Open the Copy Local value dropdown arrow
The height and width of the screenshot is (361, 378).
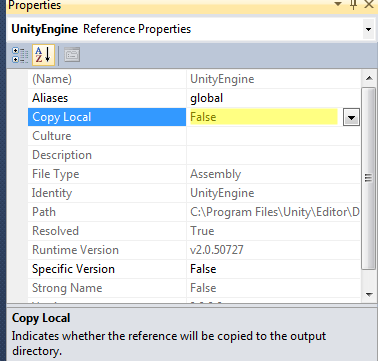(351, 117)
